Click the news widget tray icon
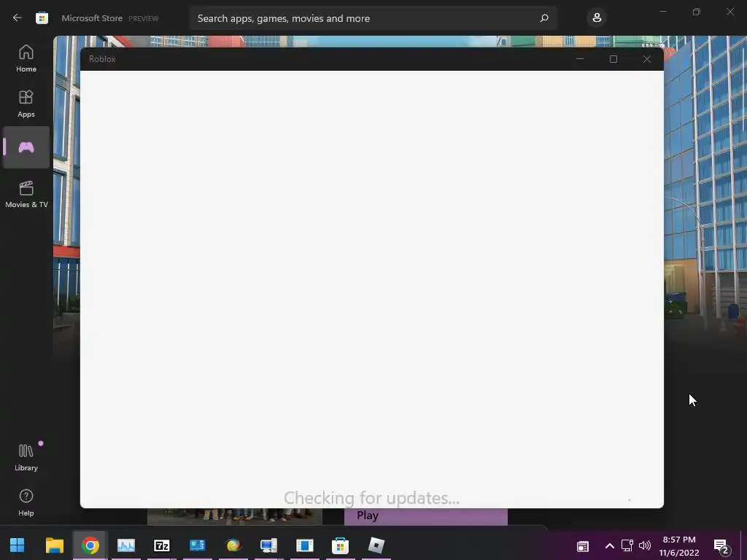 click(583, 546)
